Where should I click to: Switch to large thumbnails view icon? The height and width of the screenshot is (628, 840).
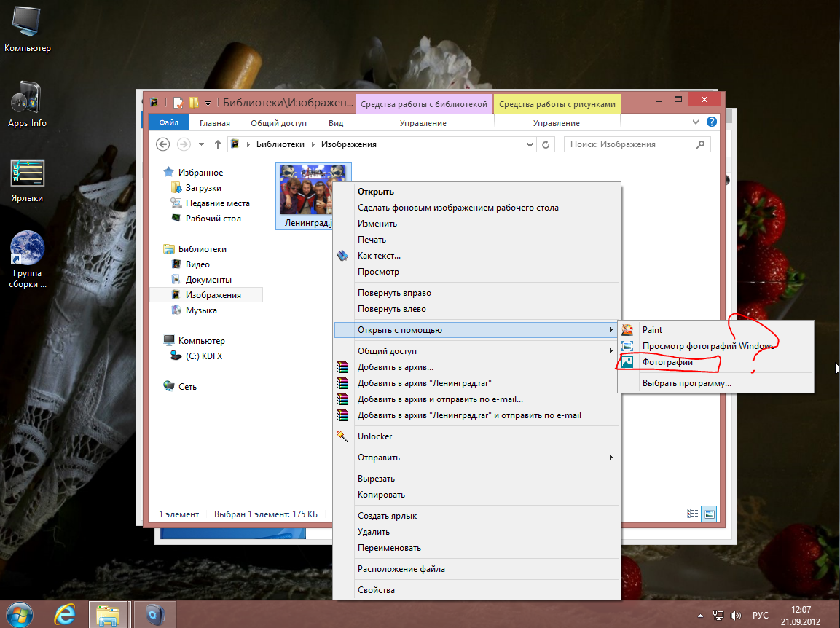710,514
